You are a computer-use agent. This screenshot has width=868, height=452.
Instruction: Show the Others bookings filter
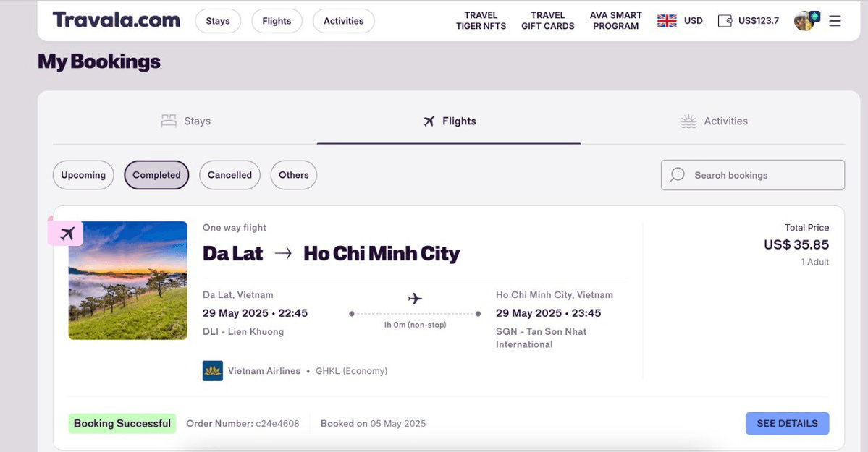click(293, 175)
